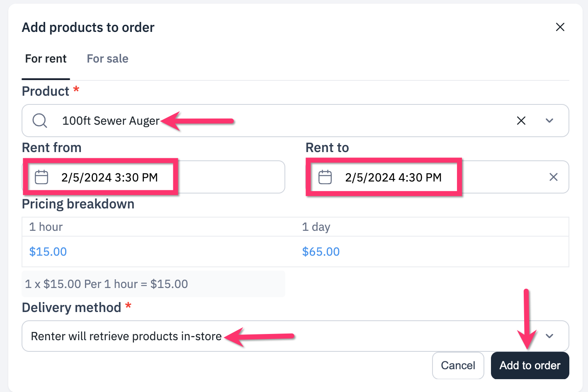Viewport: 588px width, 392px height.
Task: Click the Rent from date field
Action: point(153,177)
